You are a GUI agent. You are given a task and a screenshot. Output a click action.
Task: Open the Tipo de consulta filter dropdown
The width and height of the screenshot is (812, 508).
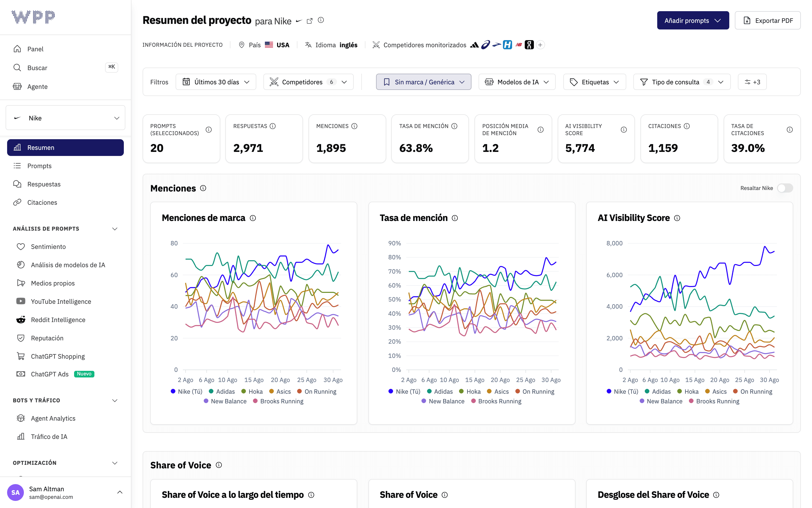(682, 82)
